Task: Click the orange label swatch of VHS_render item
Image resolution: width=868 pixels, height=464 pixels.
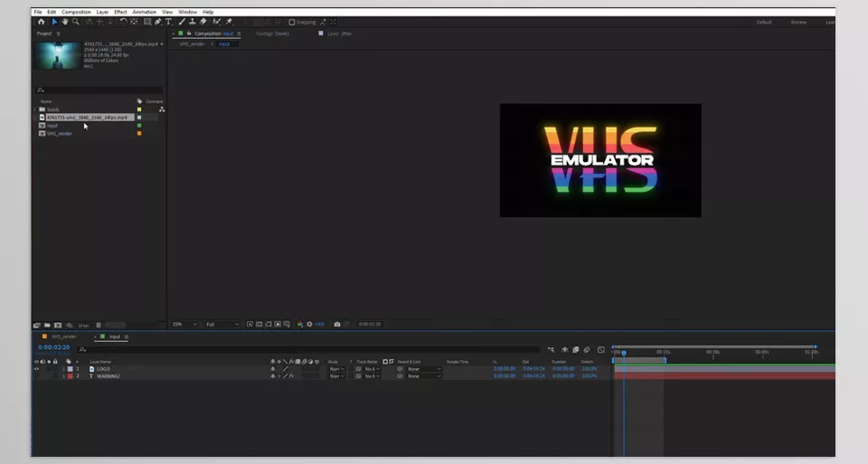Action: pyautogui.click(x=139, y=134)
